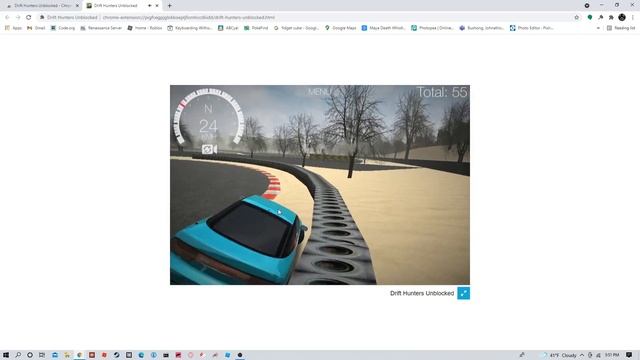Open the Code.org bookmark
The image size is (640, 360).
62,28
